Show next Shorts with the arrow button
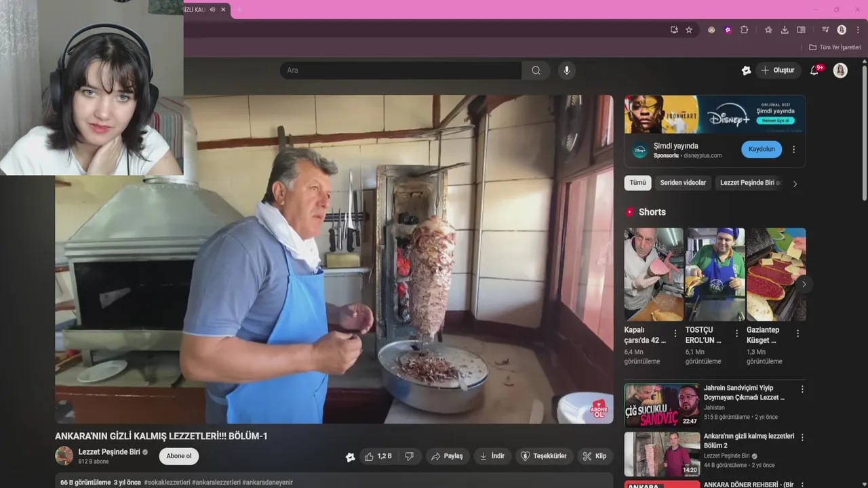 (x=804, y=284)
